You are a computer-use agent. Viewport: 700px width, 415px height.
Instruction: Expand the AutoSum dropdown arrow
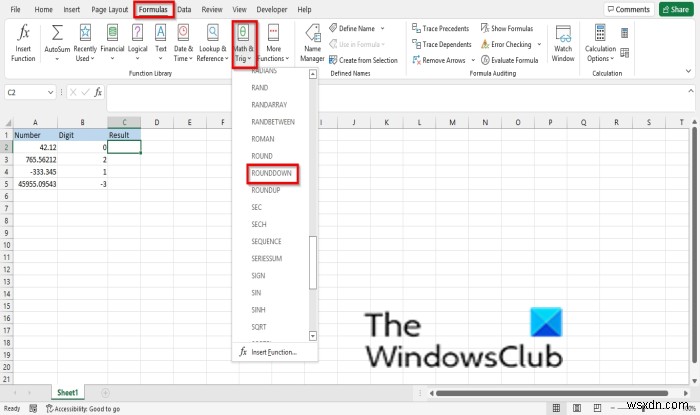pos(57,59)
